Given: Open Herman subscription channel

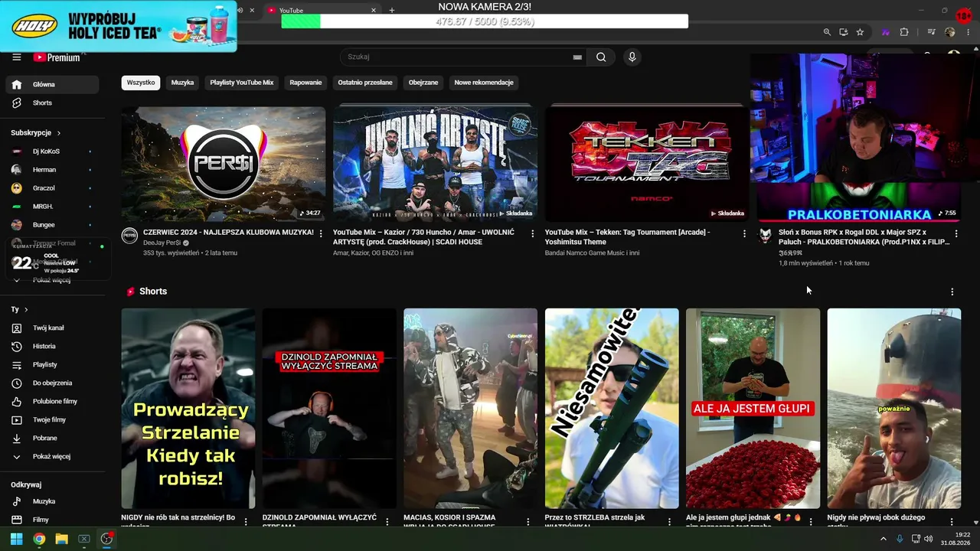Looking at the screenshot, I should 52,169.
